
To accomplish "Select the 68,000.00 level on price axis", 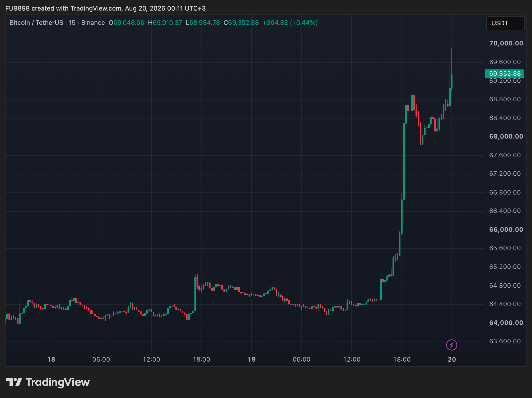I will [506, 136].
